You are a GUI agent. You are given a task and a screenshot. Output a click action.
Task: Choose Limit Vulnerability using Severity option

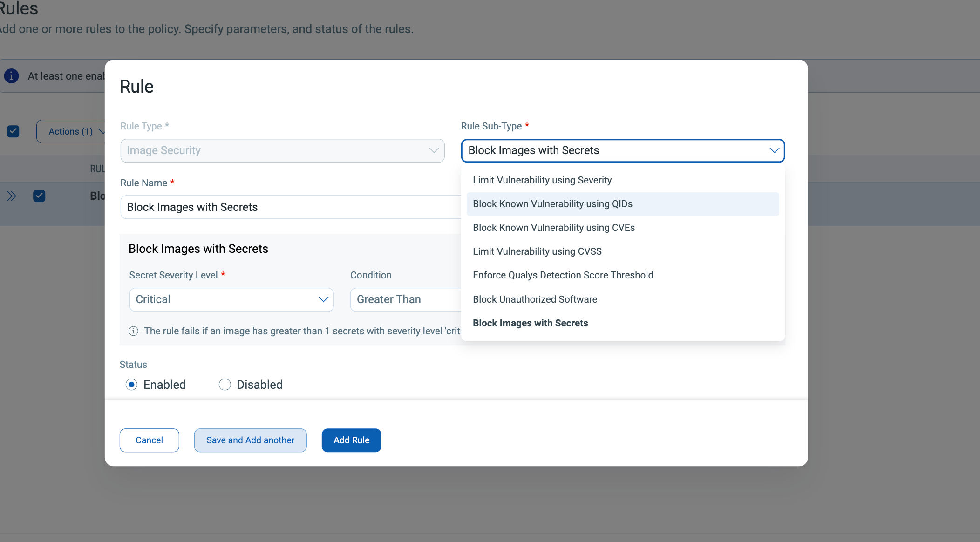(542, 180)
